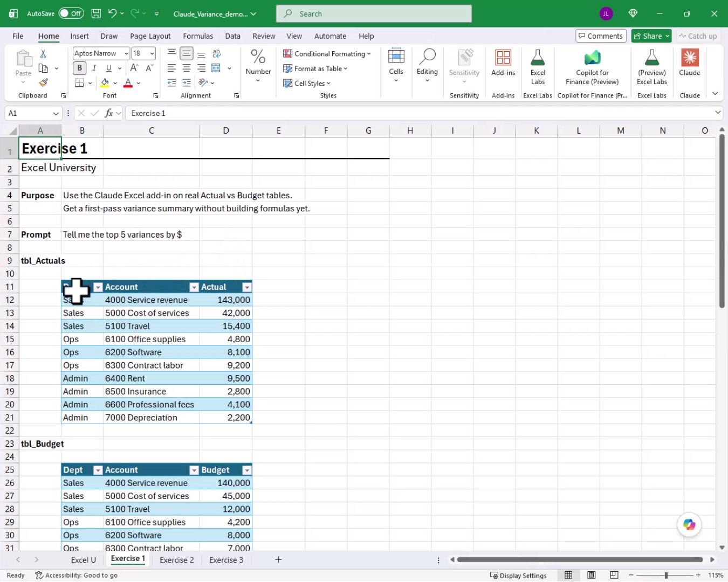Open the Add-ins ribbon button
This screenshot has height=582, width=728.
(x=503, y=63)
